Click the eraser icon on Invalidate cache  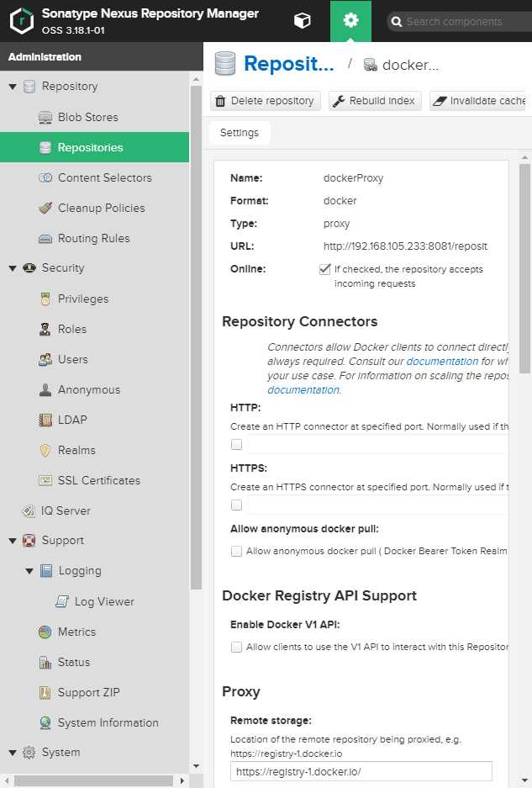[x=440, y=101]
